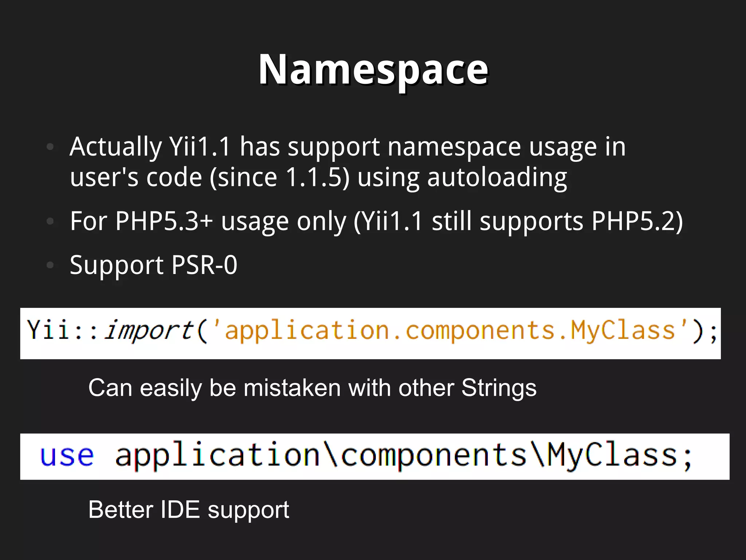This screenshot has height=560, width=746.
Task: Click the caption 'Better IDE support'
Action: (189, 509)
